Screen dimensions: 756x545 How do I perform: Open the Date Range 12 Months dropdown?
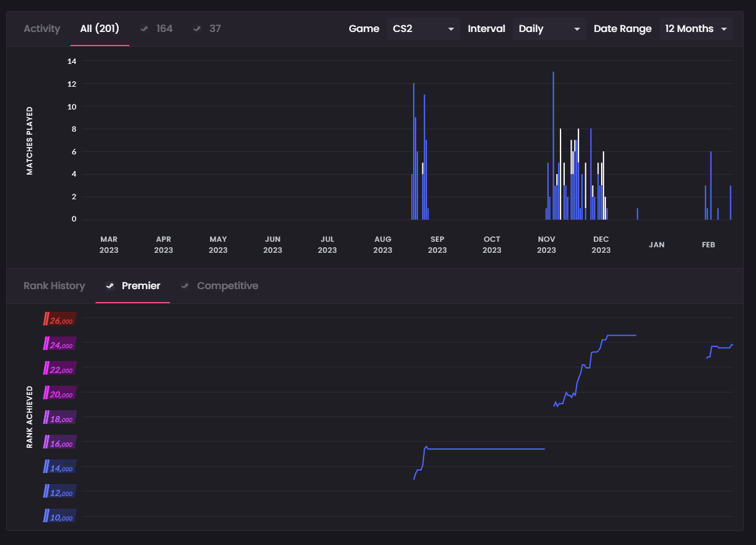[696, 29]
